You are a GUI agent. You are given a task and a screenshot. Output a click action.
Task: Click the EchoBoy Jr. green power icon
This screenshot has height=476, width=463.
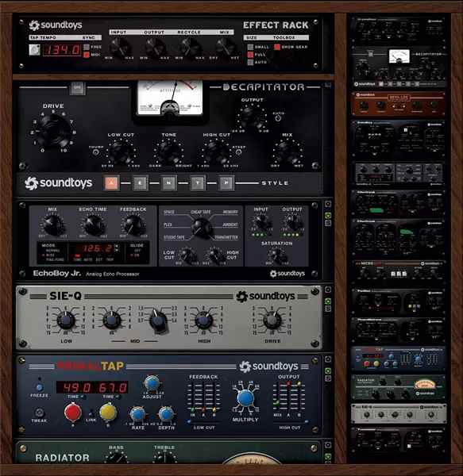click(x=328, y=216)
